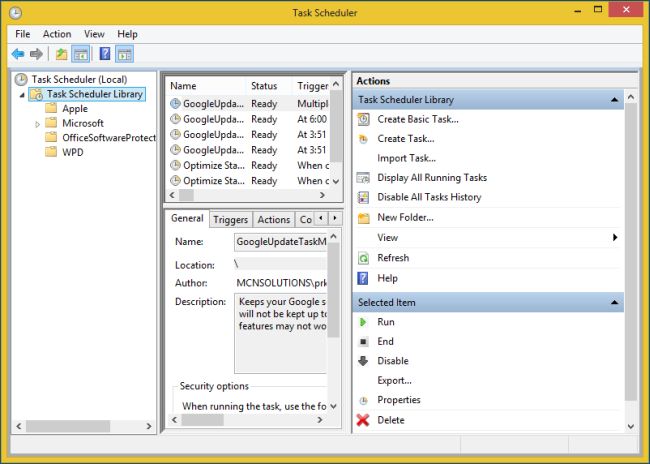Click the green Refresh icon
This screenshot has width=650, height=464.
[x=363, y=258]
